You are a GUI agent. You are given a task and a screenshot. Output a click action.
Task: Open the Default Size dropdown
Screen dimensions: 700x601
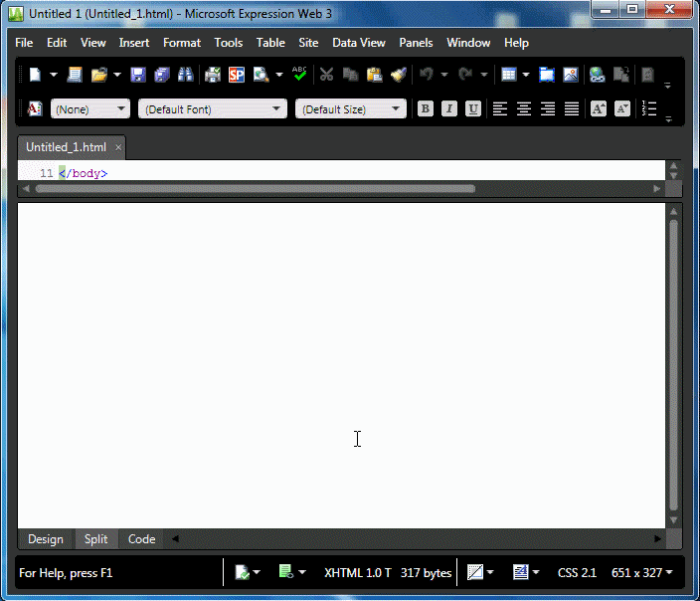click(x=351, y=109)
